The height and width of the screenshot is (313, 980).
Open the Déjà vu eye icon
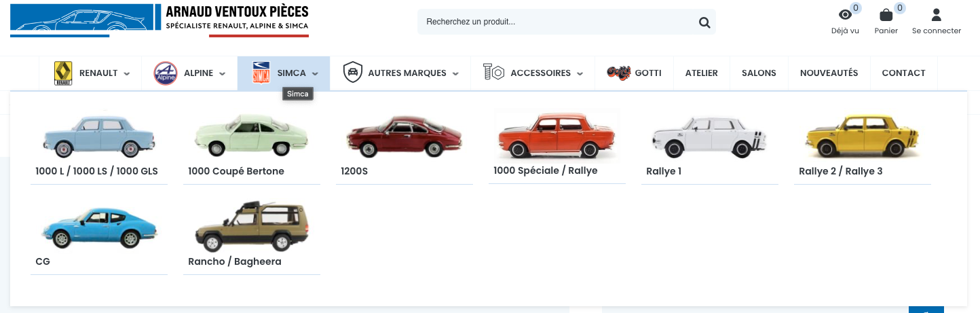point(845,15)
